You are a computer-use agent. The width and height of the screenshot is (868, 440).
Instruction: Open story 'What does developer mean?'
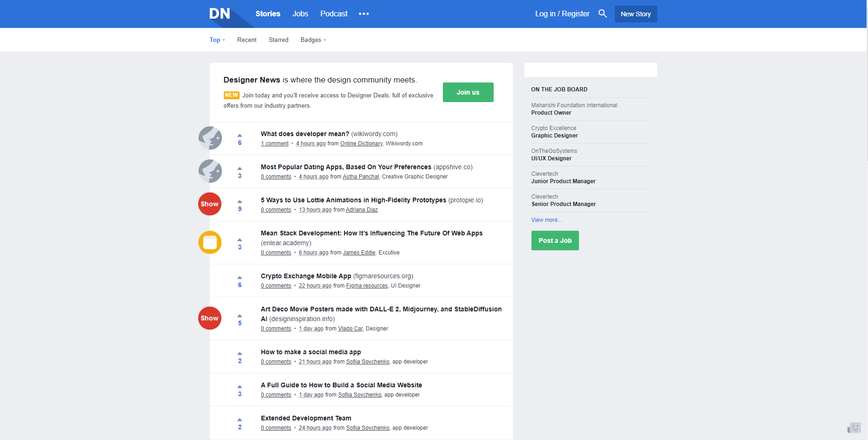click(305, 134)
